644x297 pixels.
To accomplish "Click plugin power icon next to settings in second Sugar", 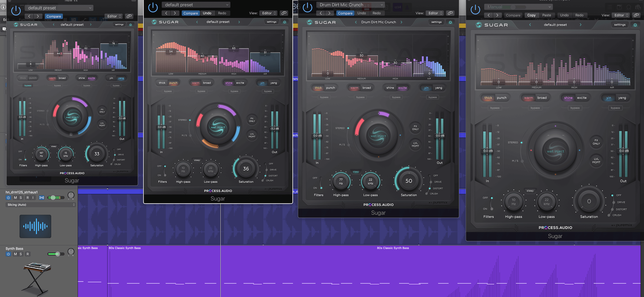I will (284, 22).
